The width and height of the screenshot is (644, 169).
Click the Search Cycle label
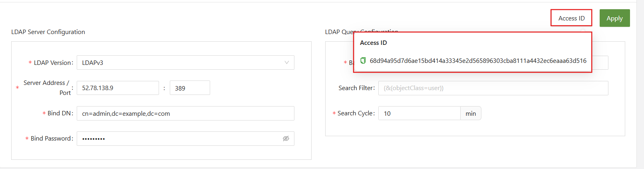356,113
